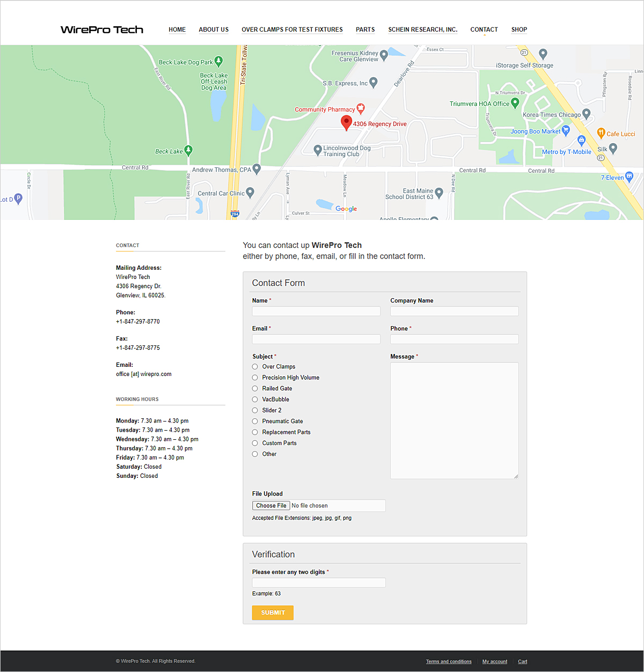Click the Lincolnwood Dog Training Club marker
This screenshot has width=644, height=672.
tap(318, 150)
